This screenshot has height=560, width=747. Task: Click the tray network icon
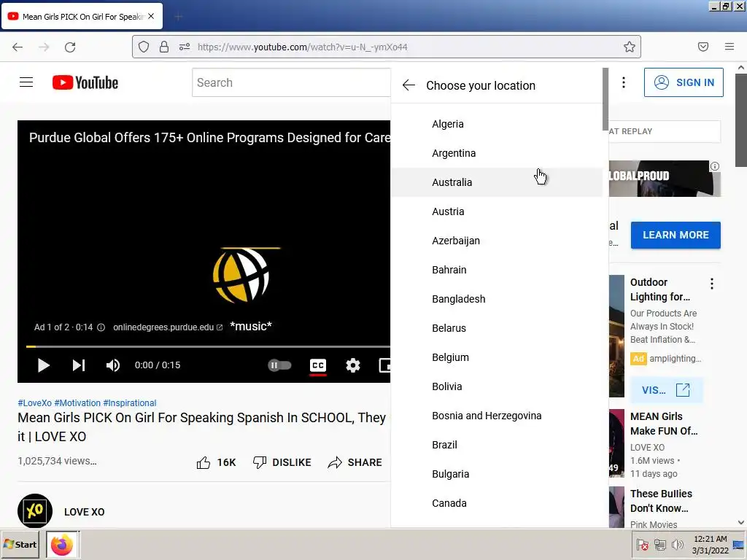click(x=659, y=544)
